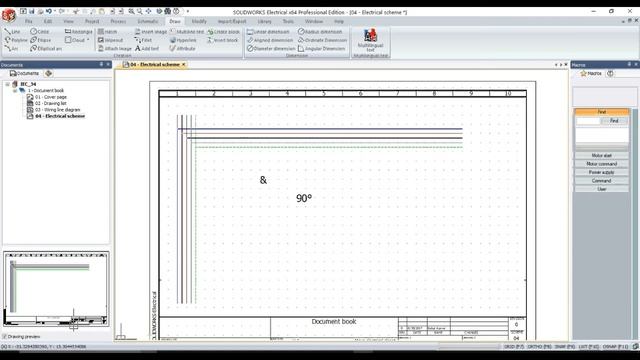The width and height of the screenshot is (640, 360).
Task: Select the Multiline text tool
Action: click(x=187, y=31)
